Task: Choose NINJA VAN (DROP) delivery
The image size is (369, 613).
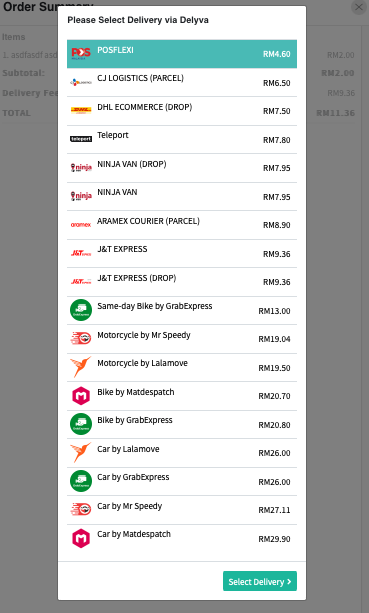Action: pos(182,168)
